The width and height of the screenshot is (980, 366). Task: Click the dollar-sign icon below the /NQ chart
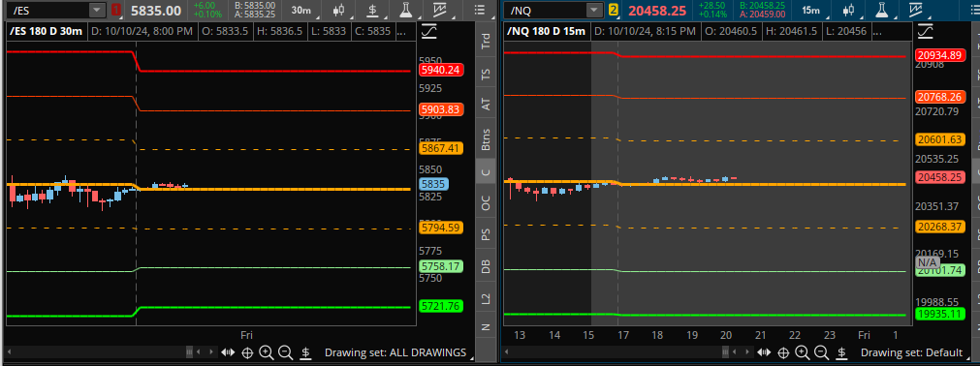click(841, 352)
